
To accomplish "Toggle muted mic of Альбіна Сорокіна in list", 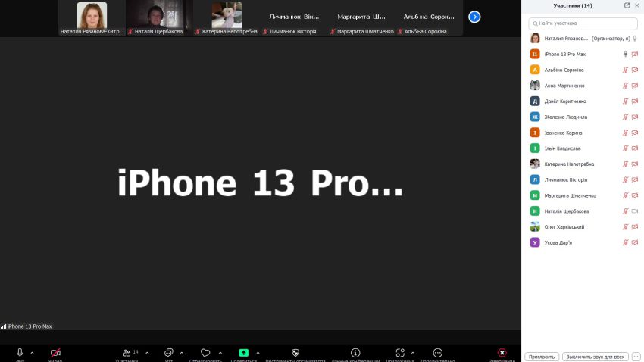I will tap(625, 70).
